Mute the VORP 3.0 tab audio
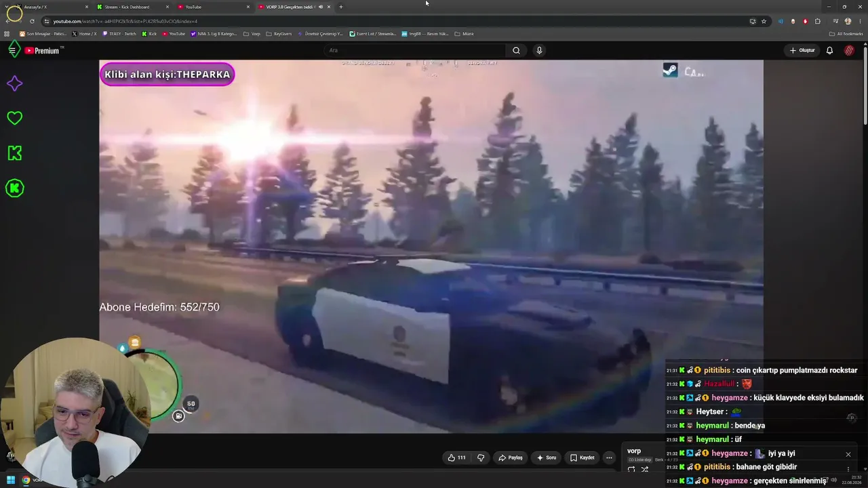Viewport: 868px width, 488px height. [x=321, y=7]
